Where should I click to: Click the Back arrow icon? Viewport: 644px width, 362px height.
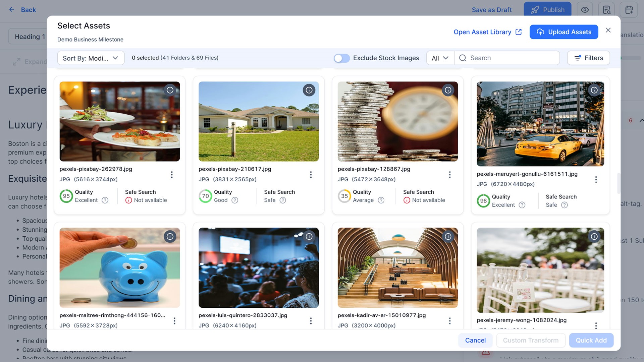(12, 10)
